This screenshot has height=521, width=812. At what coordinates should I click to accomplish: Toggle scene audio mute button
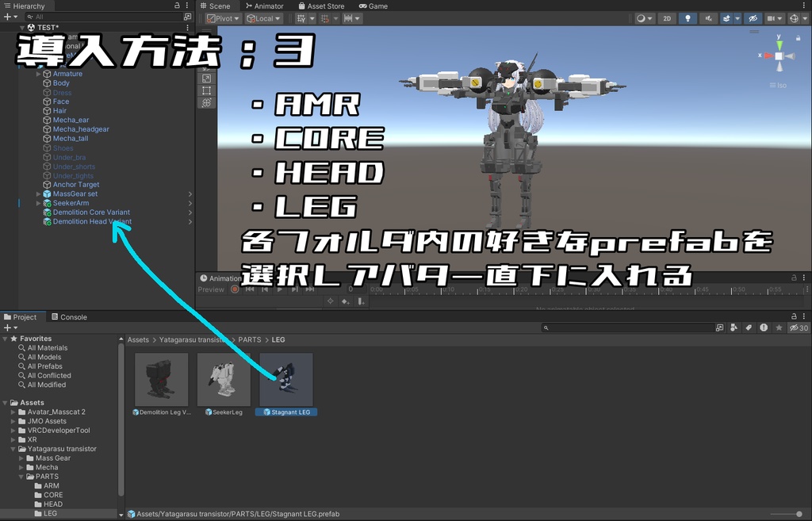(708, 19)
